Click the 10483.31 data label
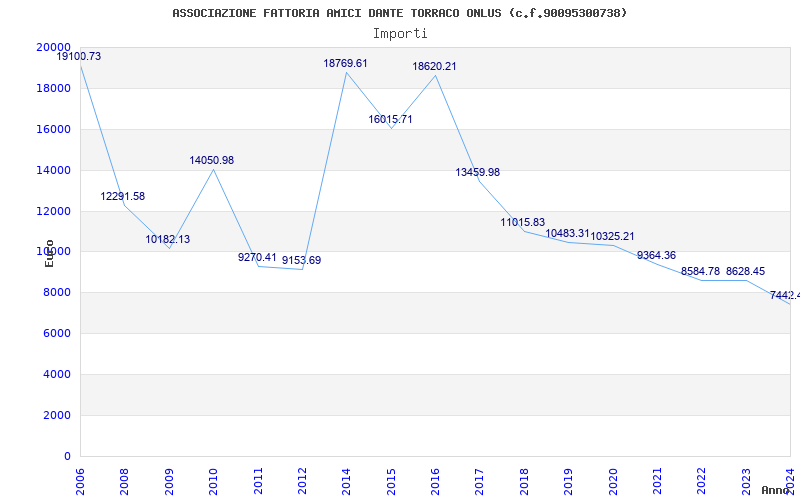The image size is (800, 500). tap(567, 234)
